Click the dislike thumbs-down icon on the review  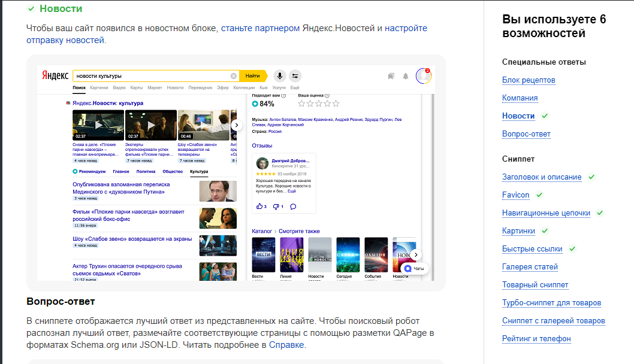(x=276, y=207)
